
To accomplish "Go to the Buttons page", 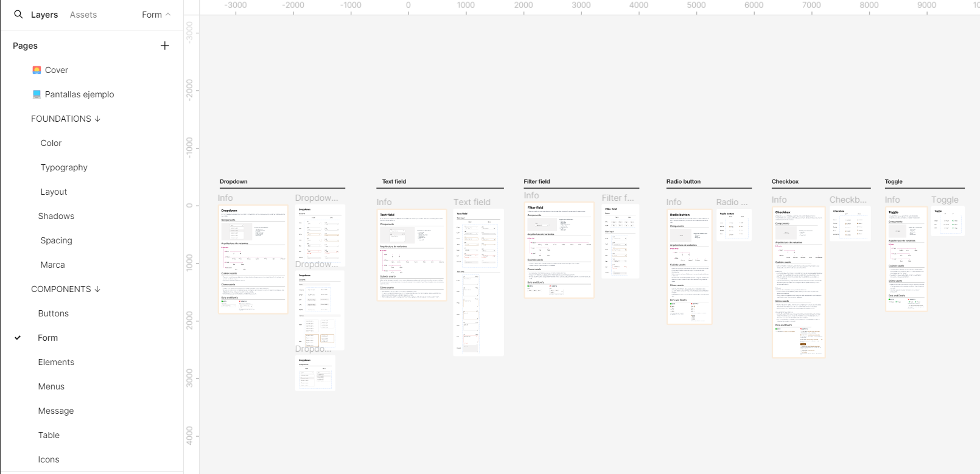I will (54, 313).
